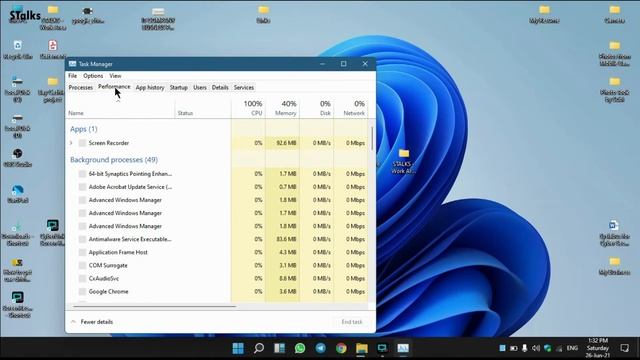Open WhatsApp from the taskbar
The image size is (640, 360).
click(x=300, y=348)
